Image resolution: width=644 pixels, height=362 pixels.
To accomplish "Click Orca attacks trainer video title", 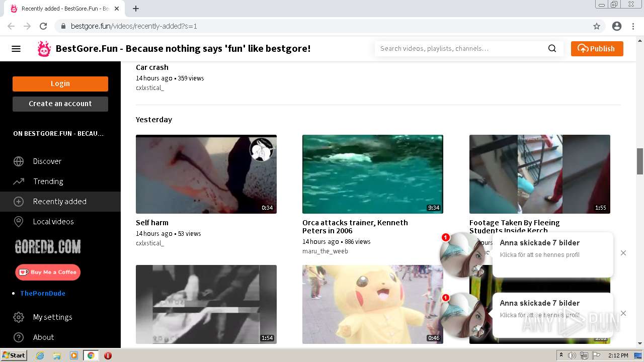I will (x=355, y=227).
